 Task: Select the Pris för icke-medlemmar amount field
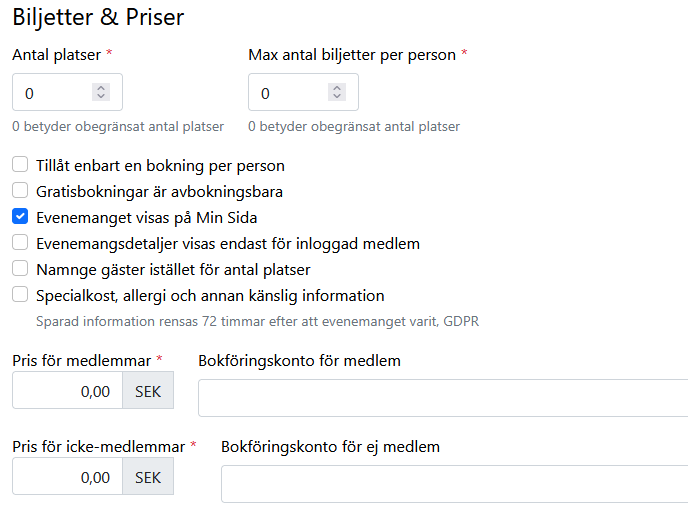click(67, 477)
